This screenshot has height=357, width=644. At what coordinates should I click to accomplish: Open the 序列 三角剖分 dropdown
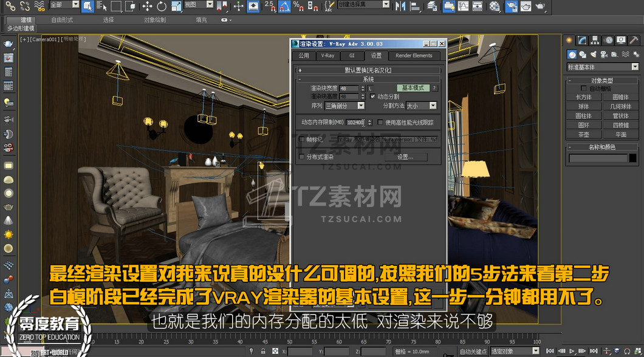tap(344, 106)
